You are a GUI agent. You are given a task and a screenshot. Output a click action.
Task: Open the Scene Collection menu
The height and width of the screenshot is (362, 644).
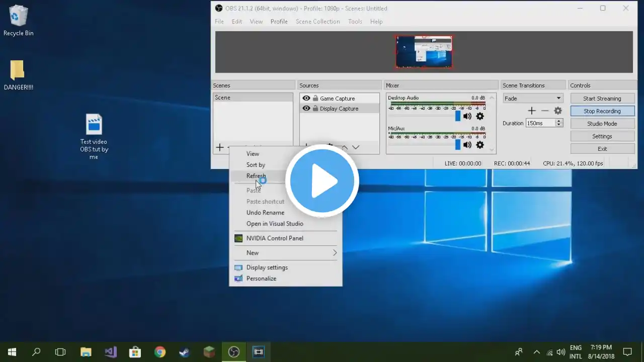pos(317,22)
